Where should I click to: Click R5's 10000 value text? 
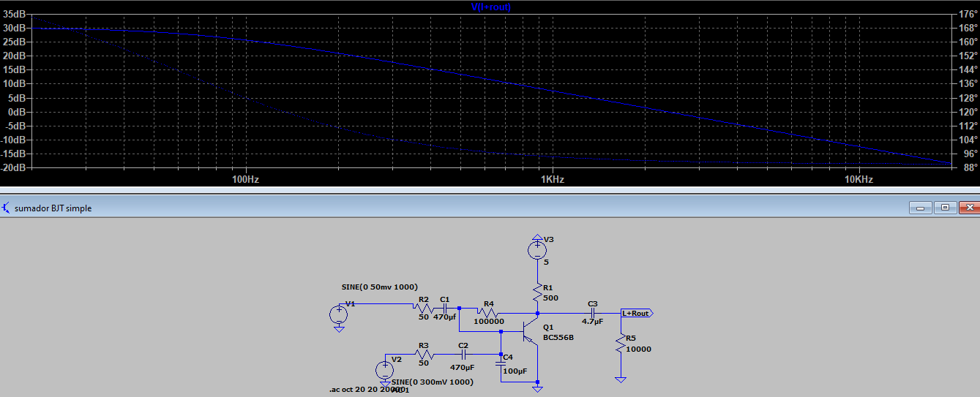click(639, 349)
